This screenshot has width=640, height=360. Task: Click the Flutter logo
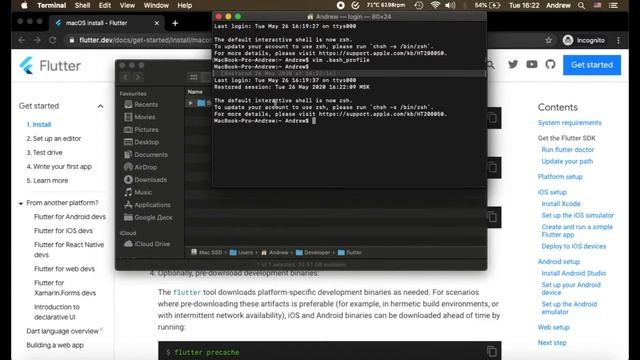[50, 66]
